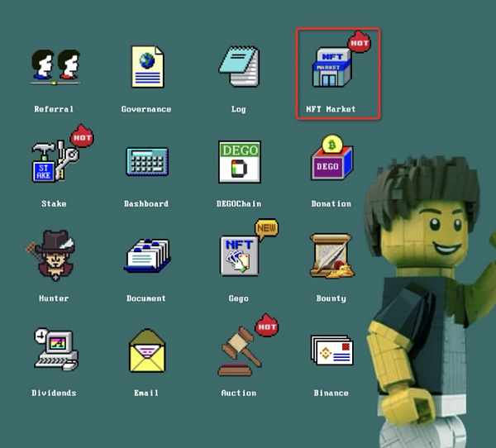The width and height of the screenshot is (496, 448).
Task: Click the "NFT Market" text label
Action: tap(331, 109)
